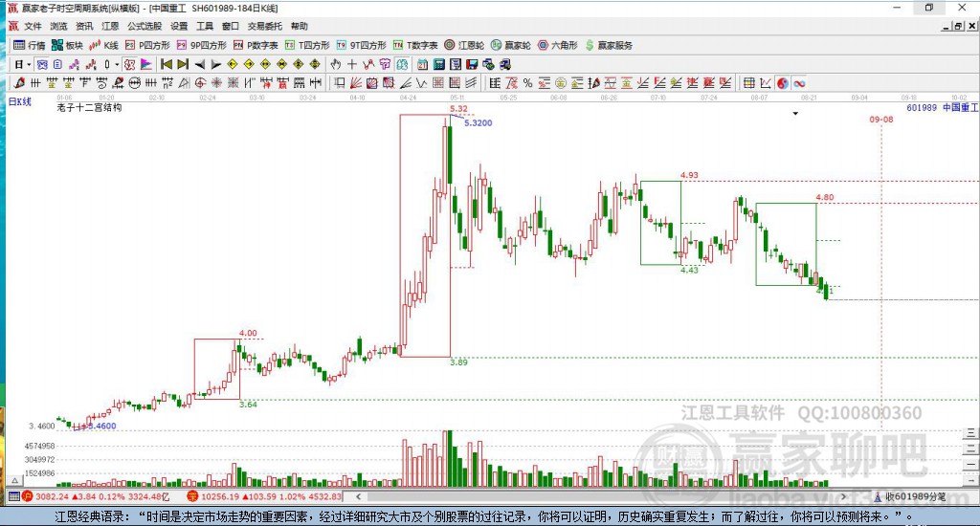The image size is (980, 526).
Task: Click the 09-08 date marker line label
Action: (881, 120)
